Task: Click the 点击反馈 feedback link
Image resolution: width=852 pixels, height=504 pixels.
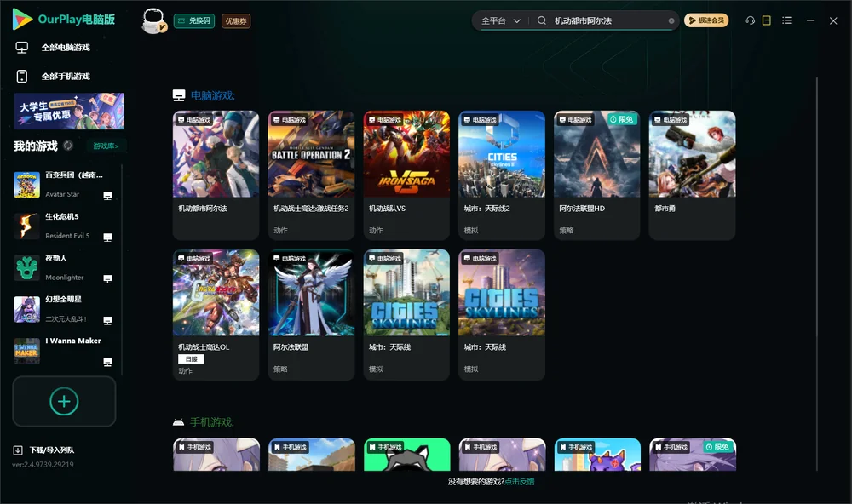Action: pos(520,481)
